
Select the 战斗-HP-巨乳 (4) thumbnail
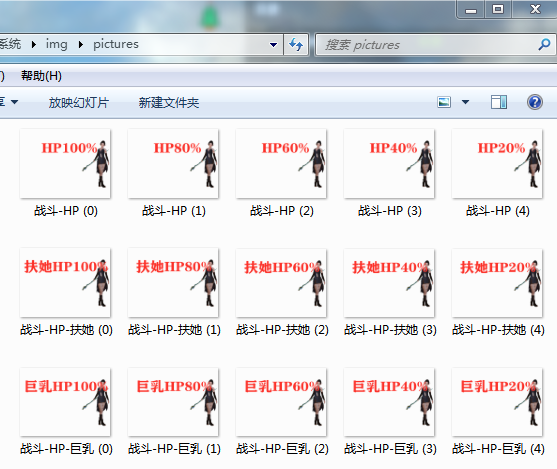coord(497,402)
